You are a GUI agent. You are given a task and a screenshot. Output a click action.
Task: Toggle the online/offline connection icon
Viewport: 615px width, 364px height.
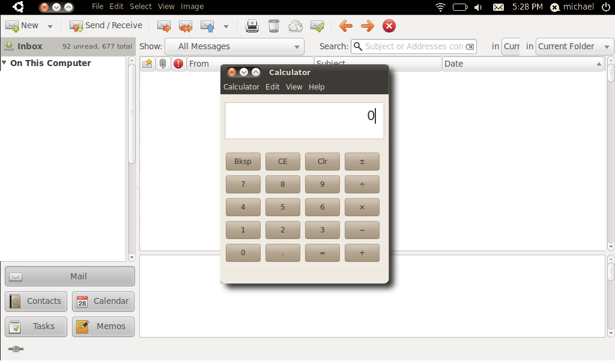[x=16, y=349]
